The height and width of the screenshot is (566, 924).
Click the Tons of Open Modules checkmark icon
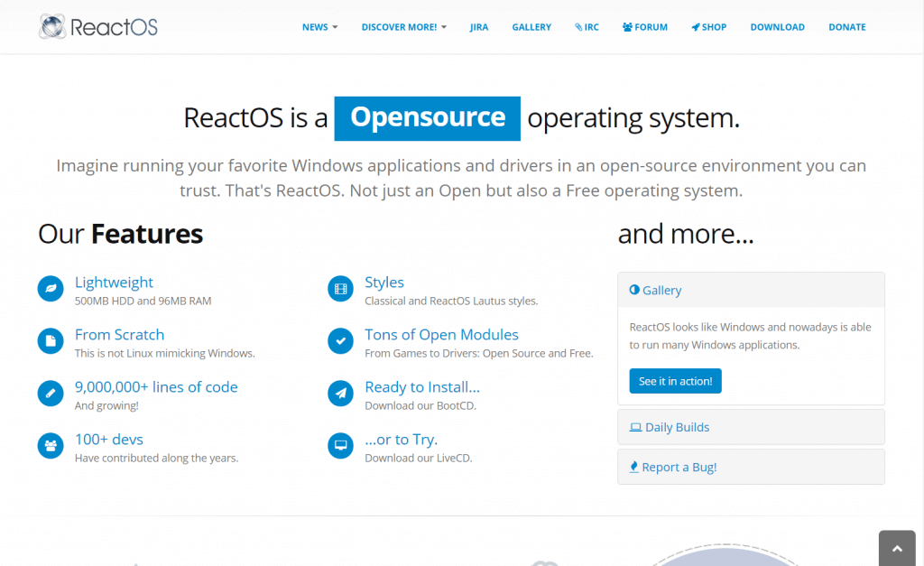click(340, 341)
